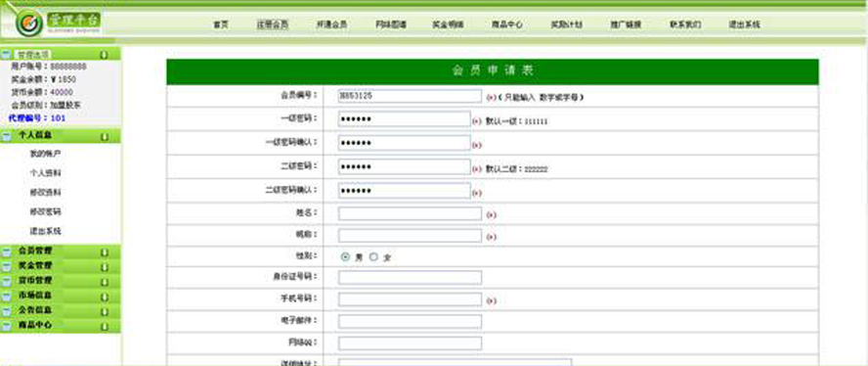868x366 pixels.
Task: Expand 会员管理 section using its arrow button
Action: click(104, 252)
